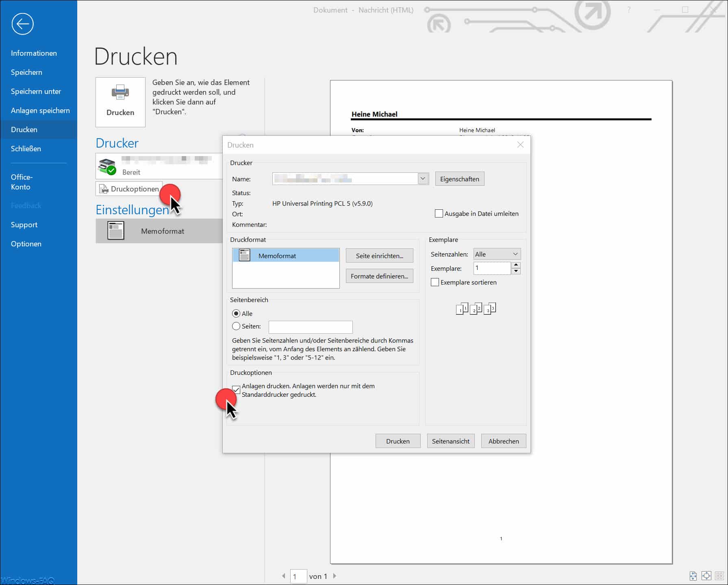
Task: Click the Eigenschaften button
Action: pyautogui.click(x=460, y=179)
